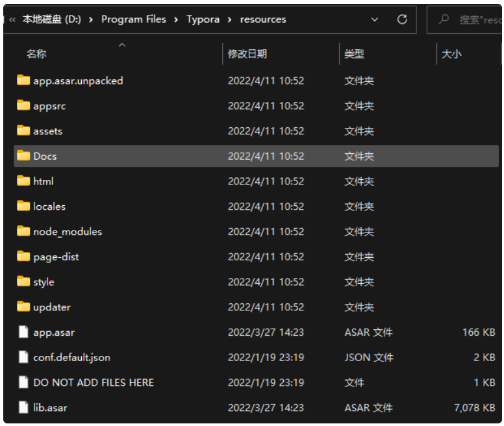Toggle sort direction arrow above 名称

point(122,45)
